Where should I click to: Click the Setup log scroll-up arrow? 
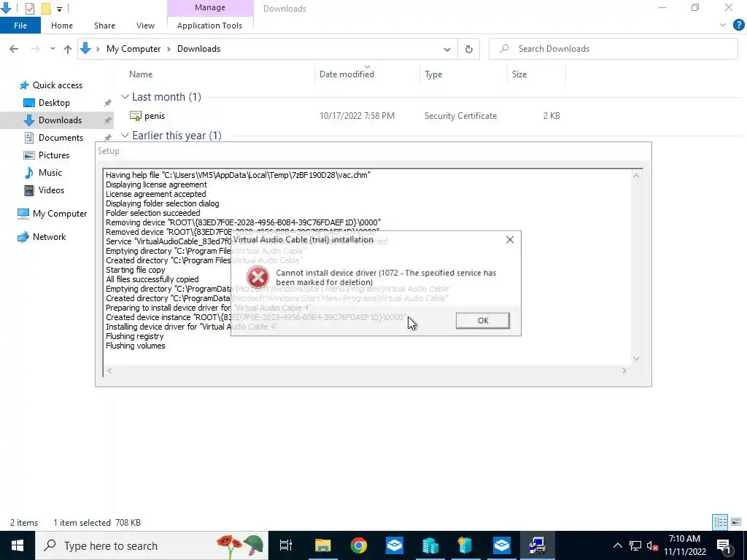(636, 176)
